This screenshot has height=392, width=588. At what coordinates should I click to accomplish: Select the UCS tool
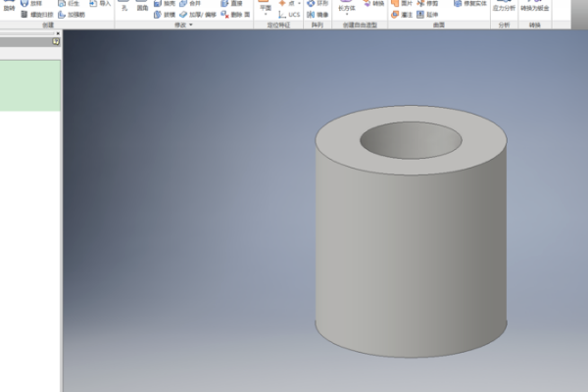tap(289, 15)
